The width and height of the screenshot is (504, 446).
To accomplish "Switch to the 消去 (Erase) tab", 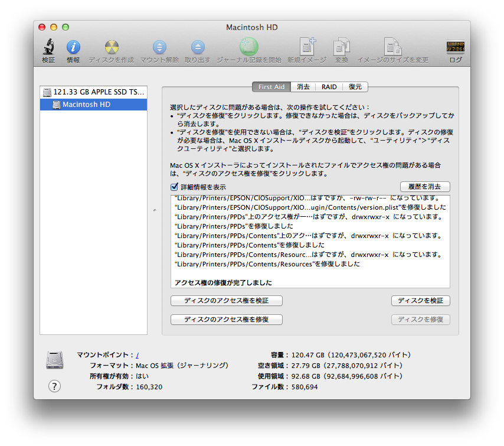I will click(x=303, y=87).
